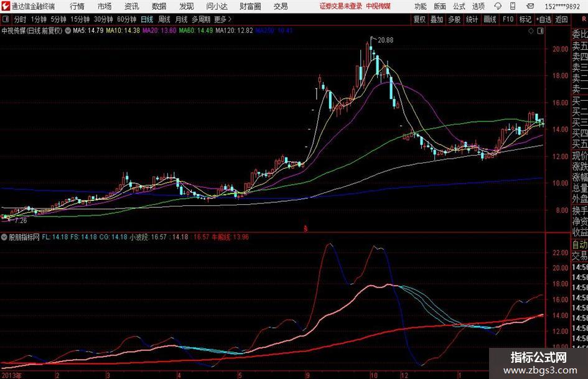The image size is (588, 379).
Task: Click the red 中视传媒 stock name link
Action: pyautogui.click(x=378, y=6)
